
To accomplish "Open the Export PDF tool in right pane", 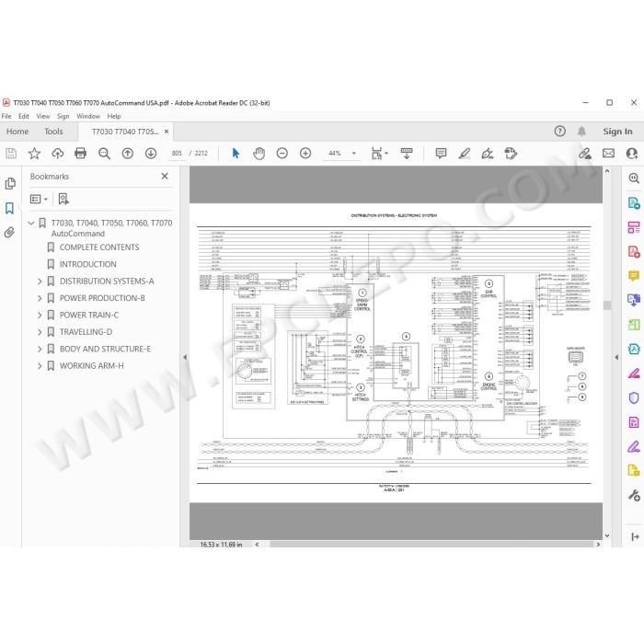I will pos(634,203).
